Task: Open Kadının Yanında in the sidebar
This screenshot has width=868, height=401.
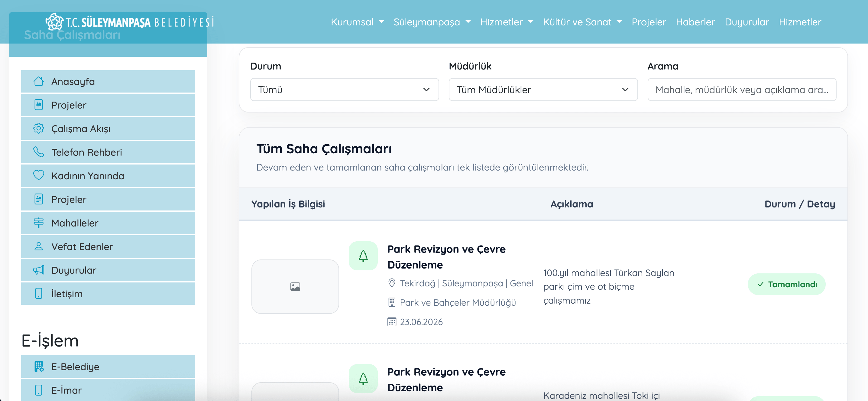Action: pos(108,176)
